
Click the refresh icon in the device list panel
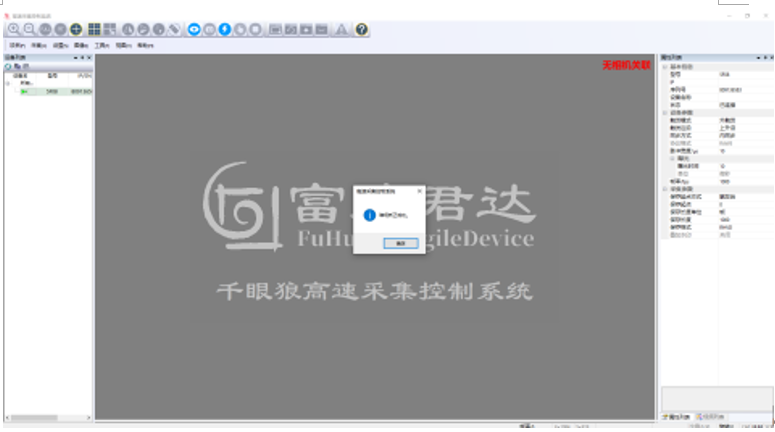8,66
